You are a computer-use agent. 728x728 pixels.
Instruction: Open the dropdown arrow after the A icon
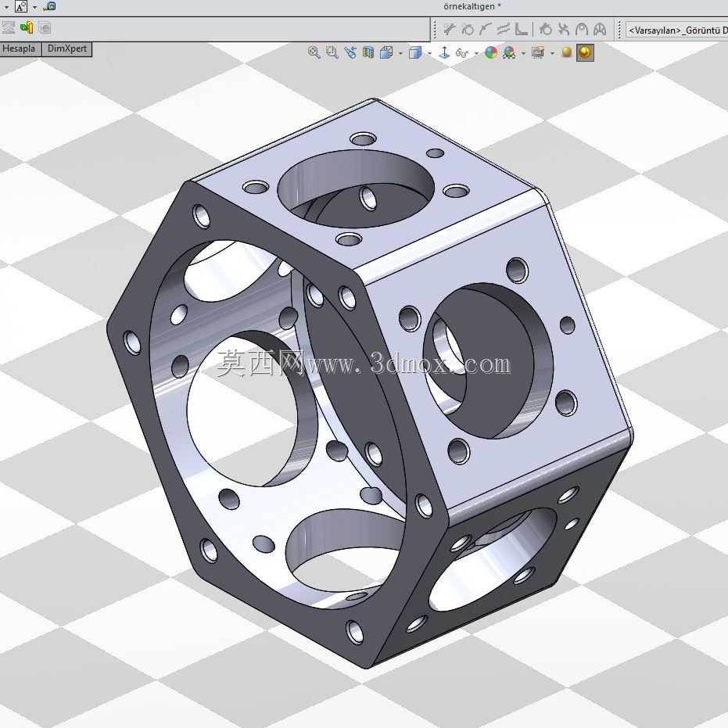tap(35, 8)
